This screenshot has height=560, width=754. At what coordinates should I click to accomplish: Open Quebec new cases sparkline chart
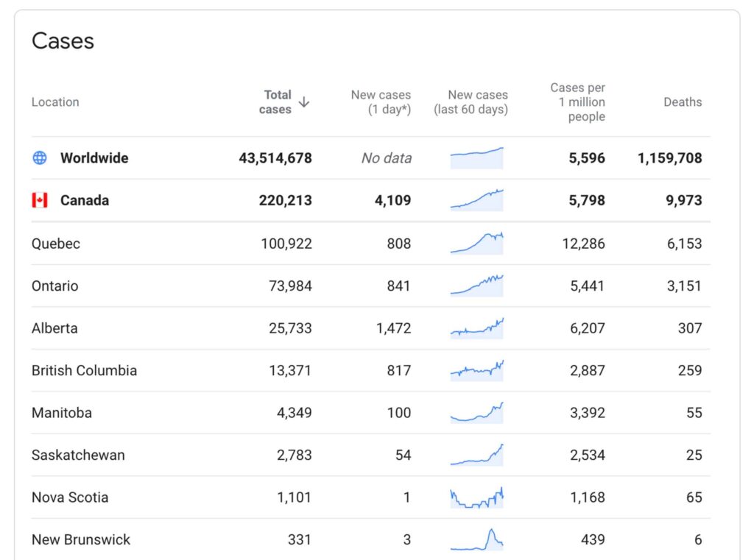tap(476, 243)
